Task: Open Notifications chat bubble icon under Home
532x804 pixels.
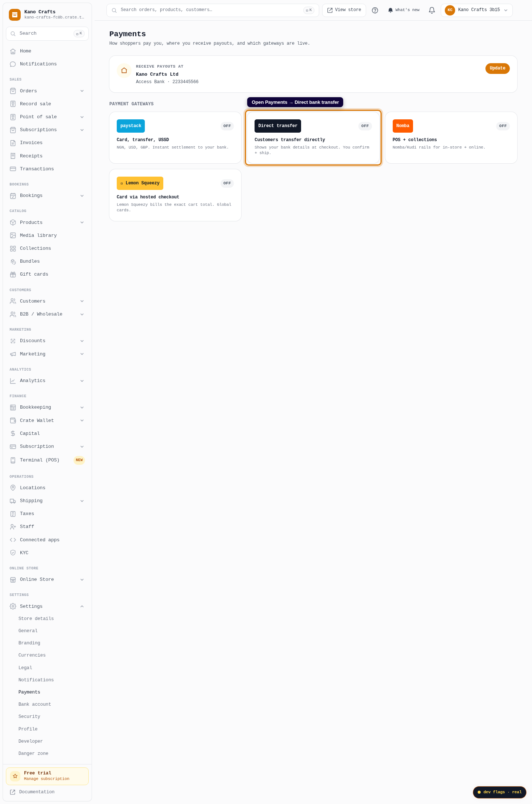Action: click(13, 64)
